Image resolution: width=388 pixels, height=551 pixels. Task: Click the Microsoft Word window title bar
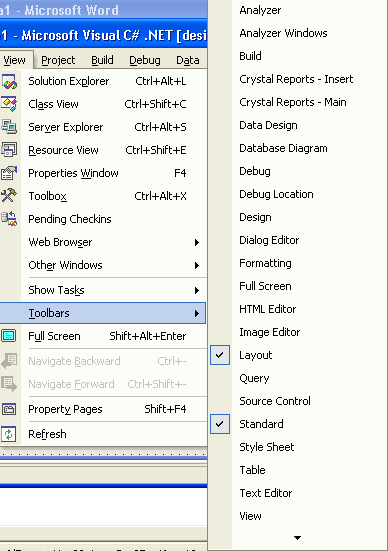(x=103, y=9)
